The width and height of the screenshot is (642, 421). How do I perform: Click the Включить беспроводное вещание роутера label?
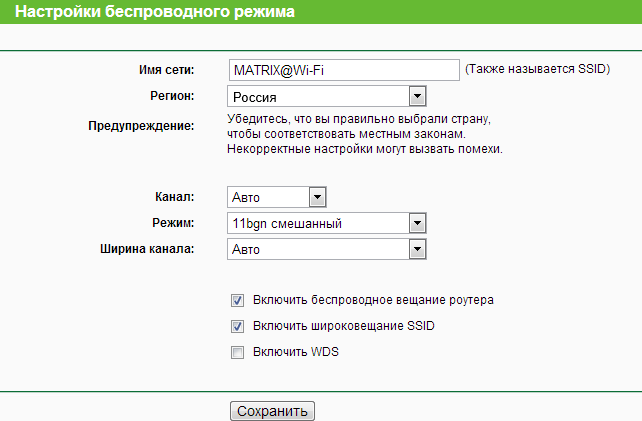(373, 300)
